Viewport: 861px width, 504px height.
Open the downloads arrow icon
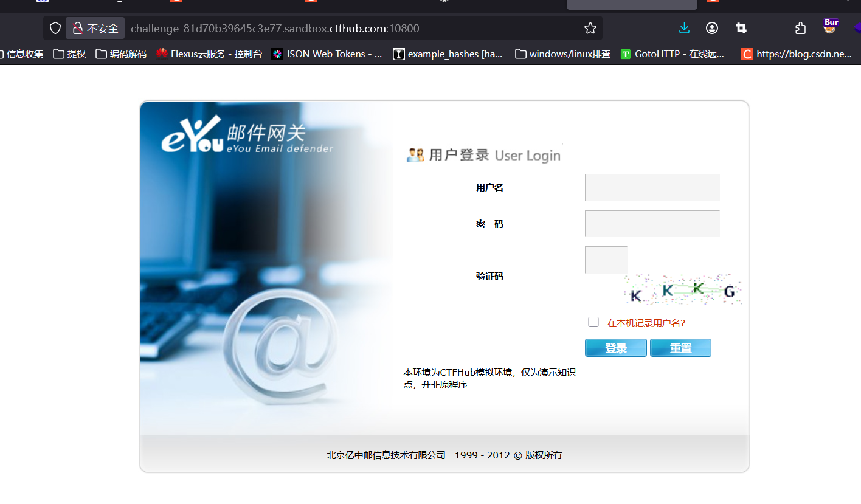(684, 28)
